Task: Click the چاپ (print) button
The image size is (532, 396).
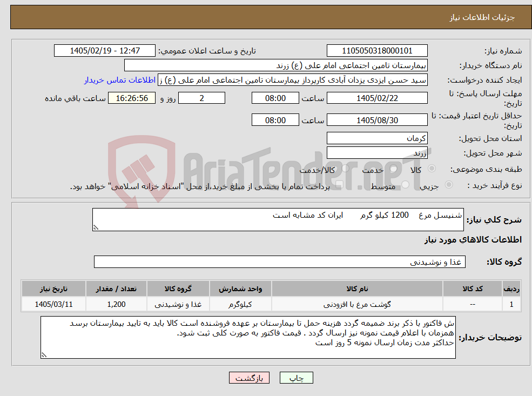Action: (x=296, y=378)
